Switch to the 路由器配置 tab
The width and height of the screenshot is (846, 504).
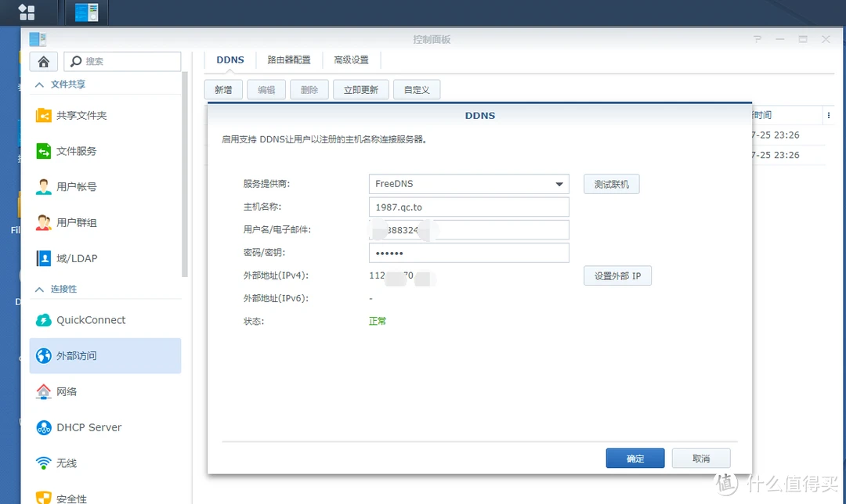point(288,59)
